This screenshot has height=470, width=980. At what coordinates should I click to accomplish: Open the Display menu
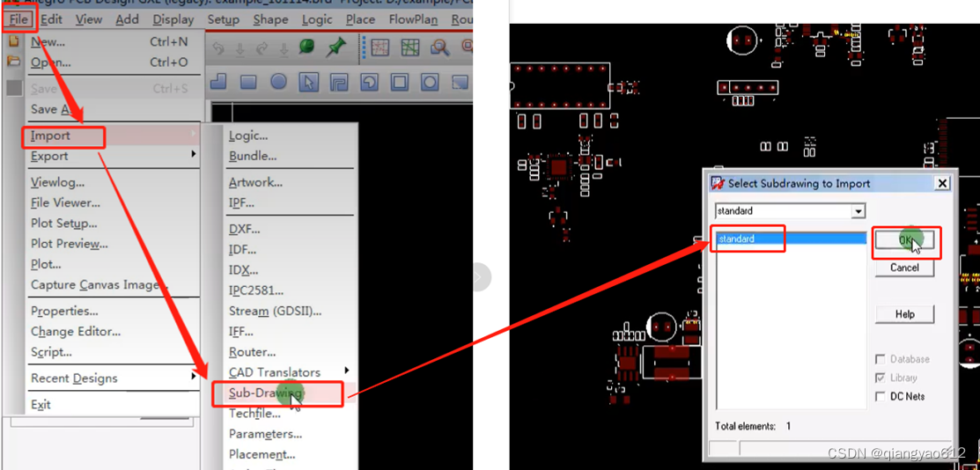point(173,19)
